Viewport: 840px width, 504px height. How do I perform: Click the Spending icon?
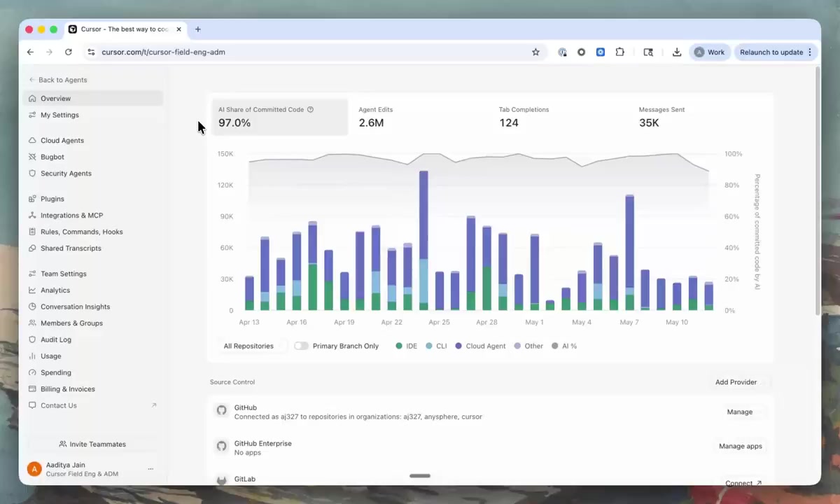32,372
